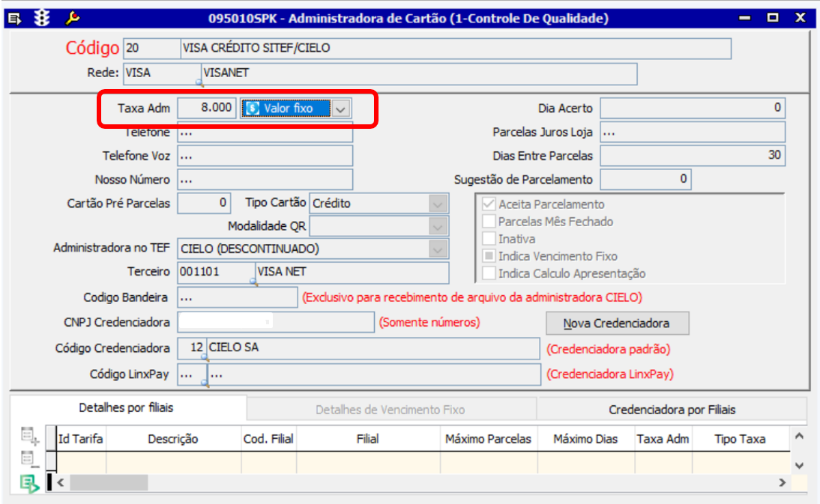820x504 pixels.
Task: Click the Máximo Dias column header
Action: pos(585,440)
